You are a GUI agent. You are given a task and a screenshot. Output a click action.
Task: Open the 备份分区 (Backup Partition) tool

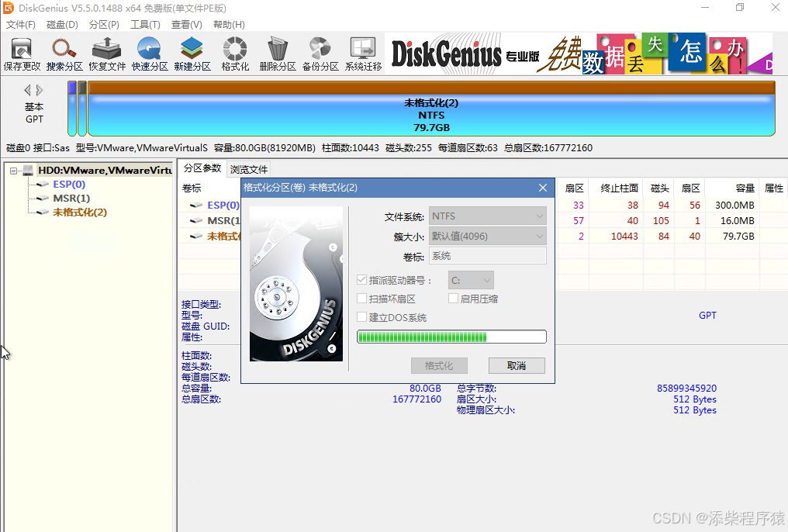320,54
